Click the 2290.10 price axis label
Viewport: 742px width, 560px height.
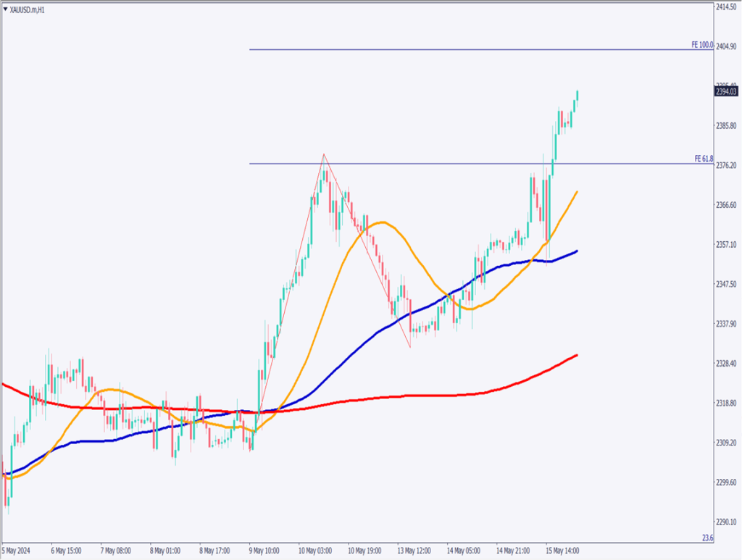(726, 522)
